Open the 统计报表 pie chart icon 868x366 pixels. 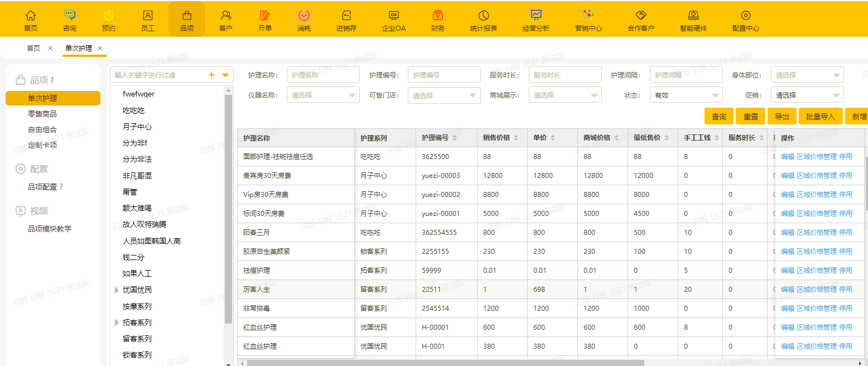[484, 16]
